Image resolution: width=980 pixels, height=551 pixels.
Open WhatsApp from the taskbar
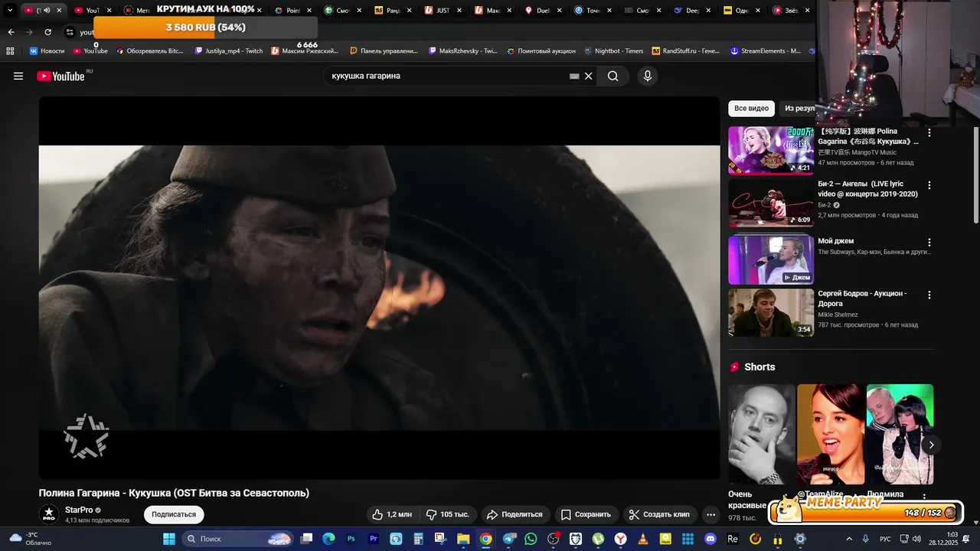click(531, 539)
